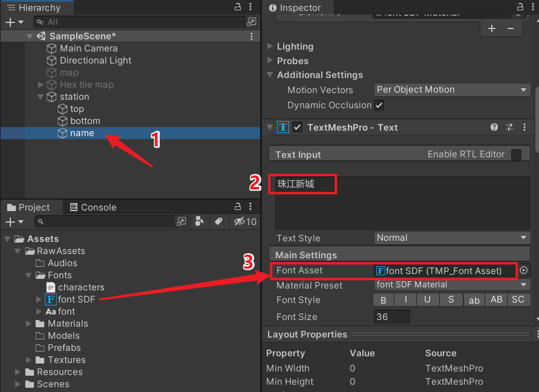Click the Text Input text area

tap(402, 203)
